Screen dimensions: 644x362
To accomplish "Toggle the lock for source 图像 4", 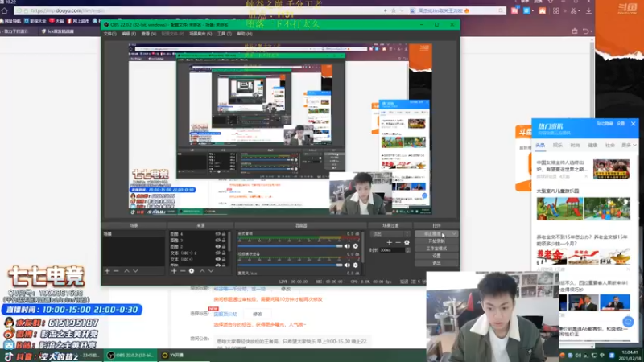I will pos(224,233).
